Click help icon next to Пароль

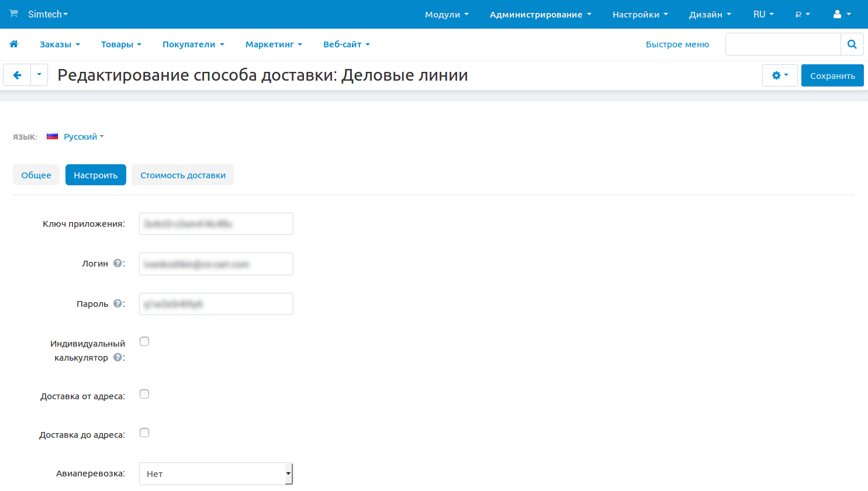[117, 303]
